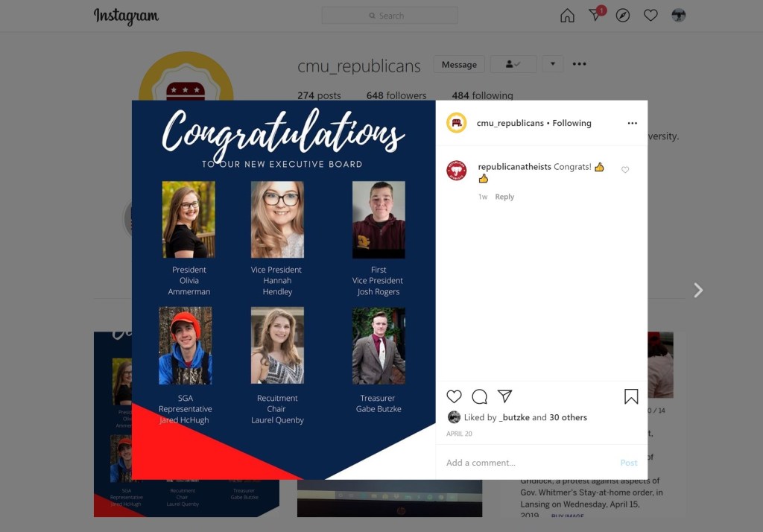Share post using paper plane icon
The image size is (763, 532).
tap(504, 396)
